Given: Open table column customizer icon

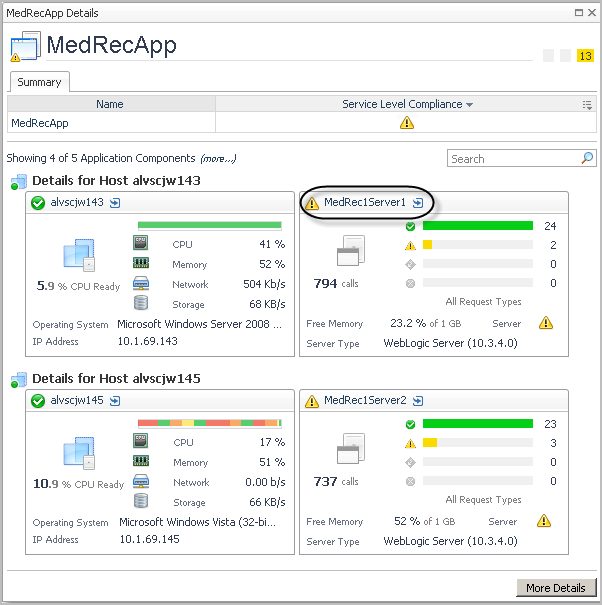Looking at the screenshot, I should (x=587, y=104).
